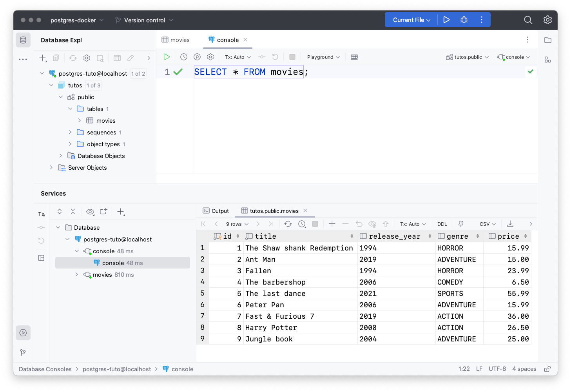571x392 pixels.
Task: Expand the movies table tree node
Action: click(x=80, y=121)
